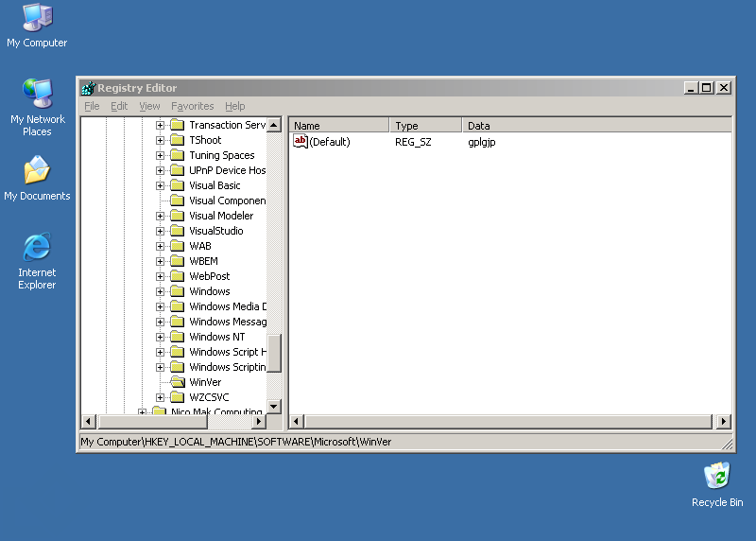Sort by the Type column header
Image resolution: width=756 pixels, height=541 pixels.
tap(426, 126)
